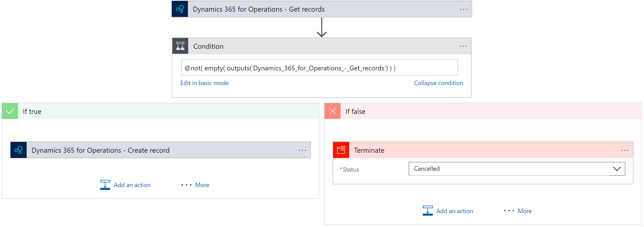Image resolution: width=644 pixels, height=227 pixels.
Task: Click the Dynamics 365 Get records icon
Action: click(x=180, y=9)
